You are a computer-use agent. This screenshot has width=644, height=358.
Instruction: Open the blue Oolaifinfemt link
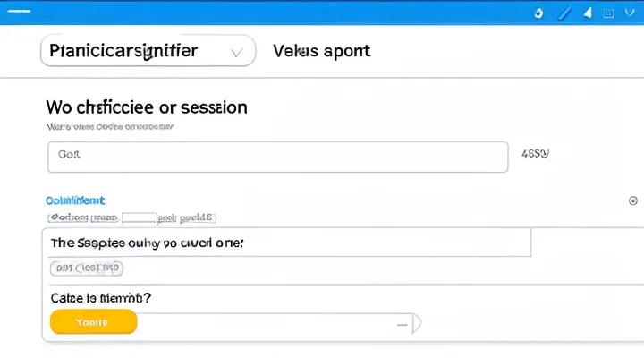pyautogui.click(x=75, y=200)
